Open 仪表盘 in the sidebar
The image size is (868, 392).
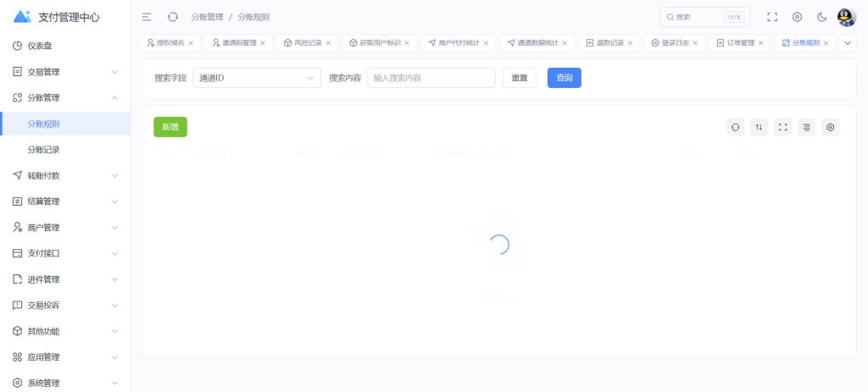tap(65, 46)
